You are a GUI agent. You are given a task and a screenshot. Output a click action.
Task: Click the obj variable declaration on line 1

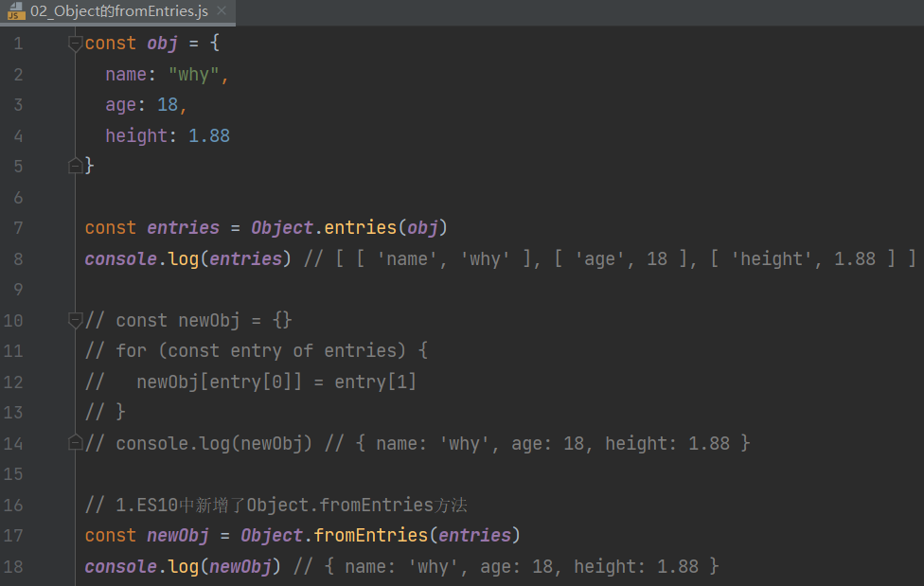coord(162,44)
